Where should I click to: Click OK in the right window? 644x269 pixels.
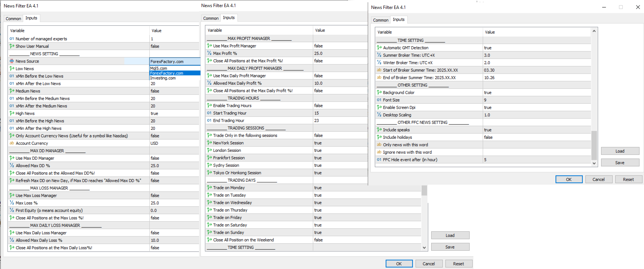[569, 179]
